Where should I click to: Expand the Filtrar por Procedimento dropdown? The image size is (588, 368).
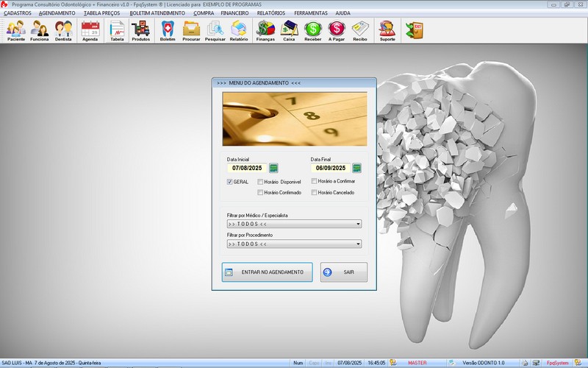pyautogui.click(x=358, y=243)
